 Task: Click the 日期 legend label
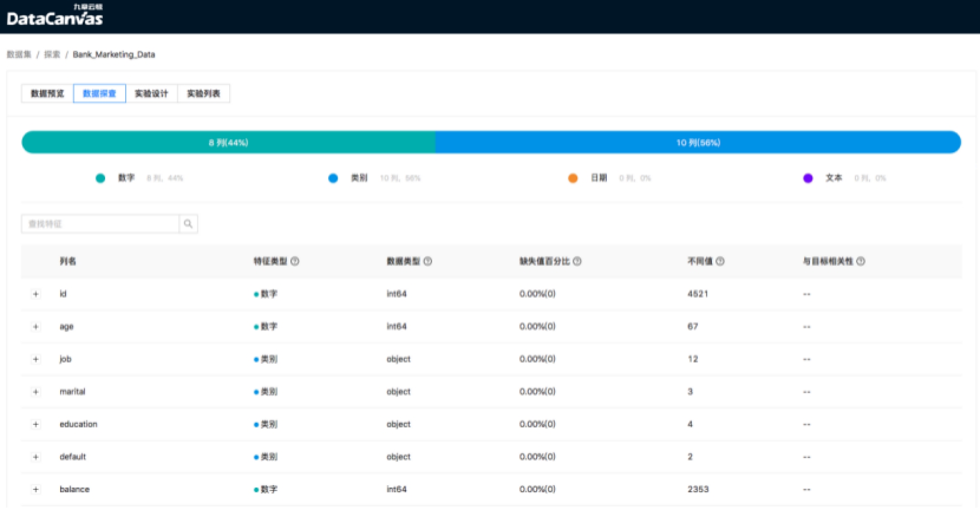tap(599, 178)
